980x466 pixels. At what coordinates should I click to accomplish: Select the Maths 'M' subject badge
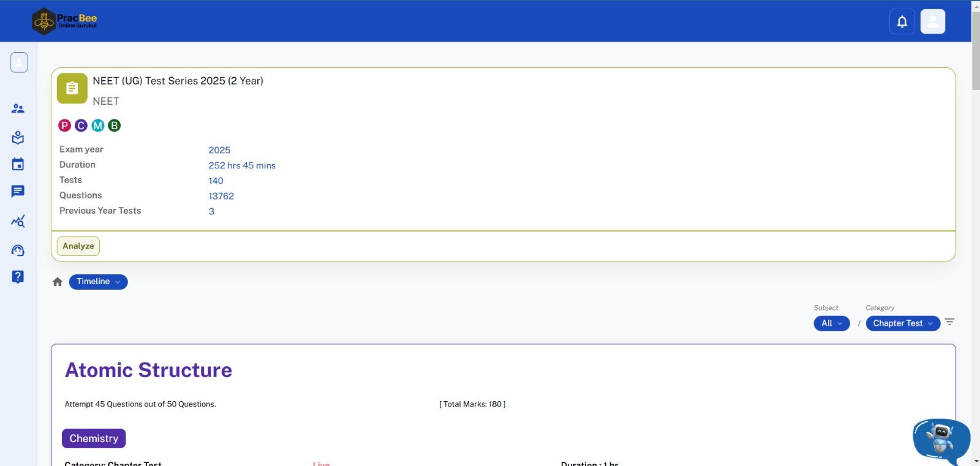(97, 126)
